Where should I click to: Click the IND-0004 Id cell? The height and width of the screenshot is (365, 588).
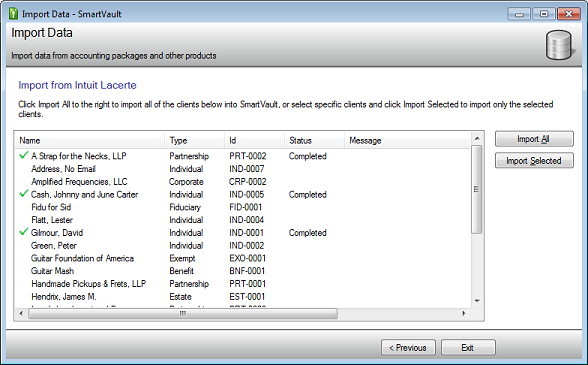[247, 220]
